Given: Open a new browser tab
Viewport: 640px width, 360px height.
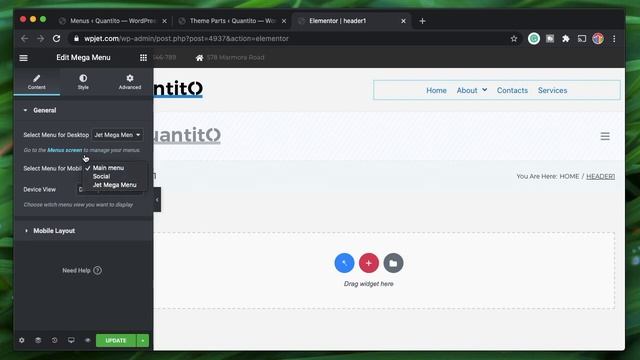Looking at the screenshot, I should [x=422, y=21].
